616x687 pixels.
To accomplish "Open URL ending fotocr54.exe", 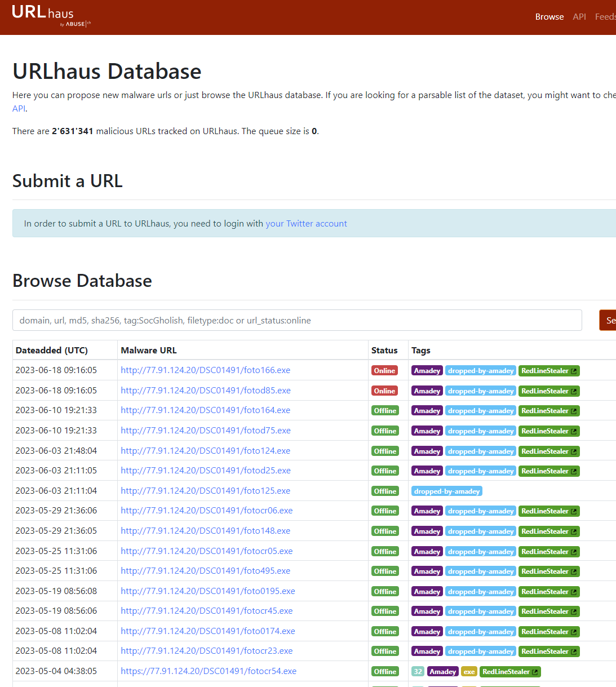I will [209, 671].
